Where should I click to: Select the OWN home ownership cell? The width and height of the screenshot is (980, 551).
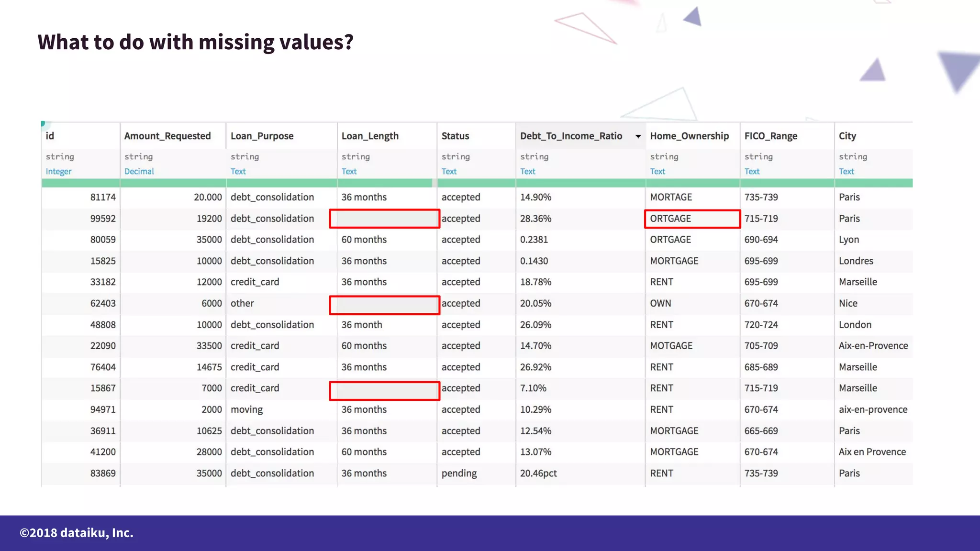click(x=660, y=303)
